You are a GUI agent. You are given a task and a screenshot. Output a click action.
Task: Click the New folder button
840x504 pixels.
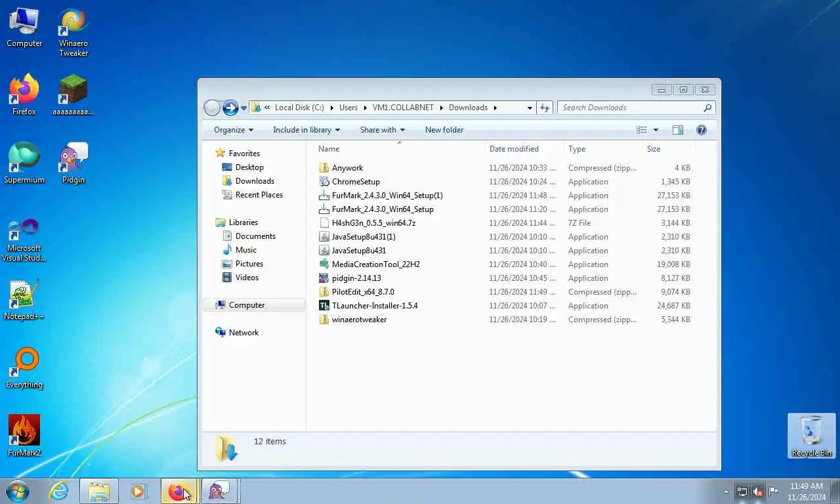(x=444, y=130)
